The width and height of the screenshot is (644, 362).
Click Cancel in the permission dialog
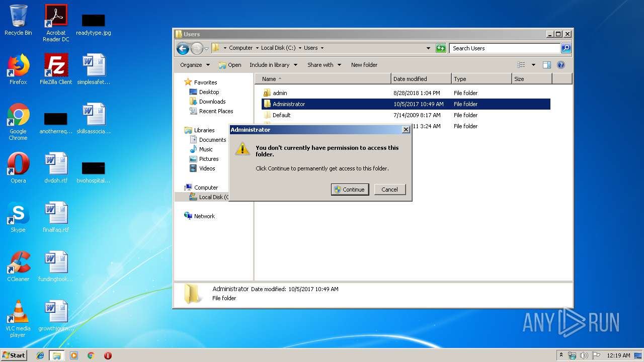tap(389, 190)
